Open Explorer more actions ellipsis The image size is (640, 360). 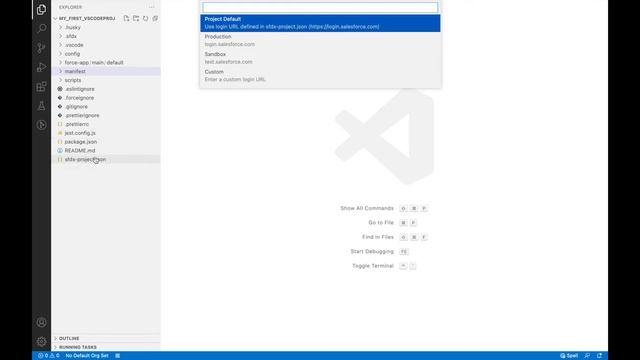coord(151,7)
